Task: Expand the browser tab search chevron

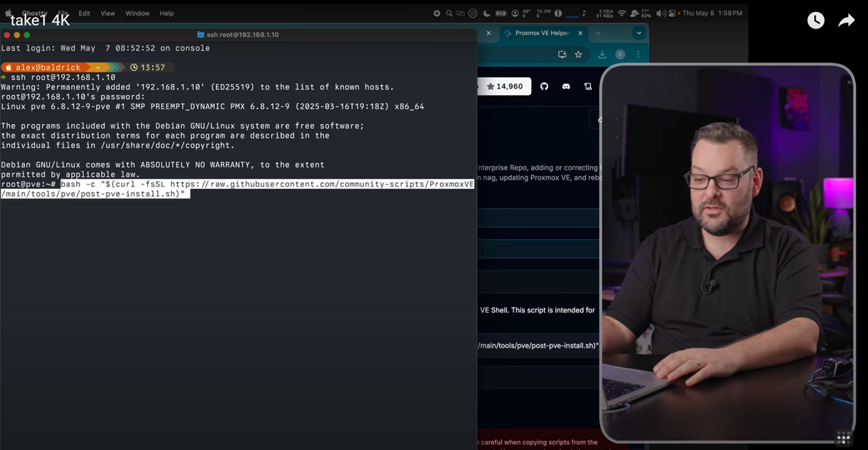Action: click(639, 33)
